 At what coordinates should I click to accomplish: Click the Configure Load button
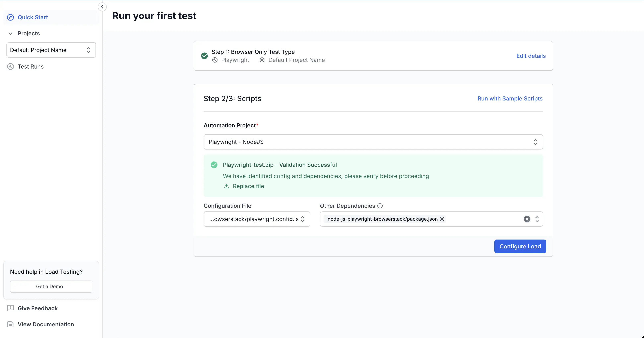click(520, 246)
